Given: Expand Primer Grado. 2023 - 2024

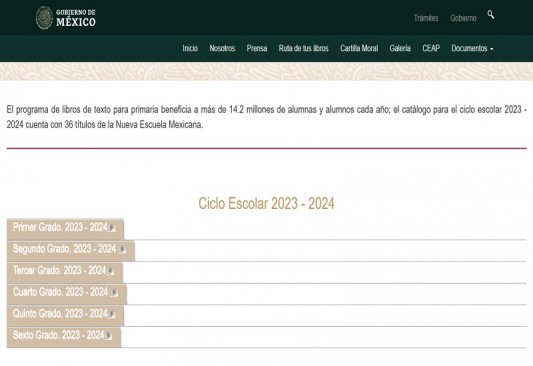Looking at the screenshot, I should (x=65, y=229).
